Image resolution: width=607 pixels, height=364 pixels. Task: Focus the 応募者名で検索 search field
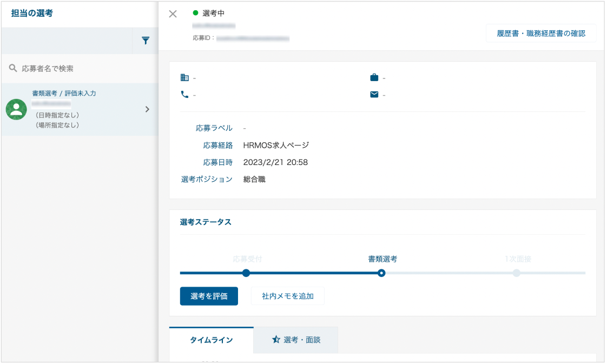80,69
